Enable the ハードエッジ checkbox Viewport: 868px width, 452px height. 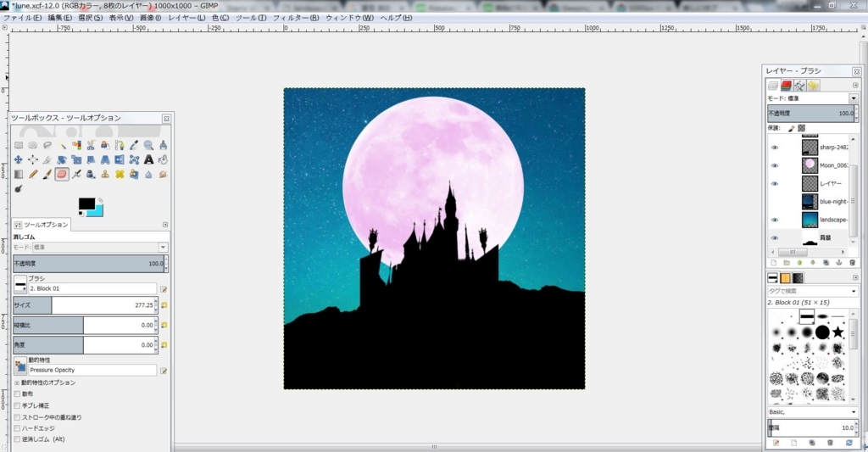pos(17,428)
